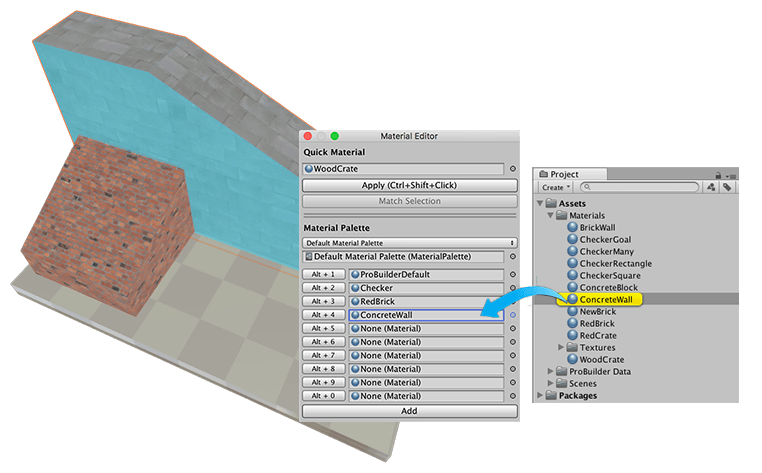The image size is (762, 473).
Task: Select the CheckerGoal material asset
Action: pyautogui.click(x=599, y=239)
